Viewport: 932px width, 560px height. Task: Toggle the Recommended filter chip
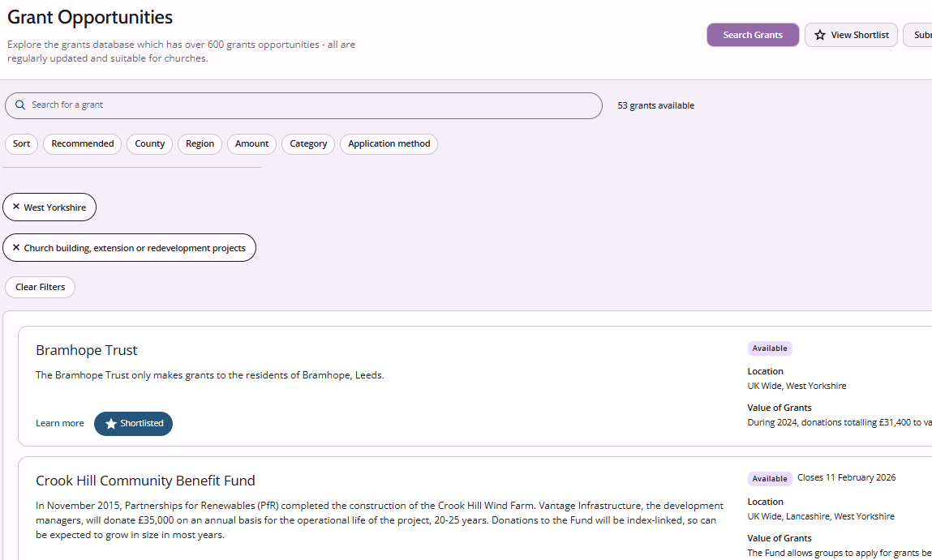coord(82,144)
